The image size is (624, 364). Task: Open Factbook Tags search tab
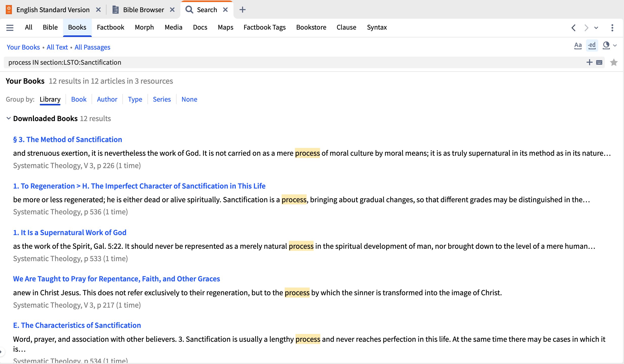point(265,27)
